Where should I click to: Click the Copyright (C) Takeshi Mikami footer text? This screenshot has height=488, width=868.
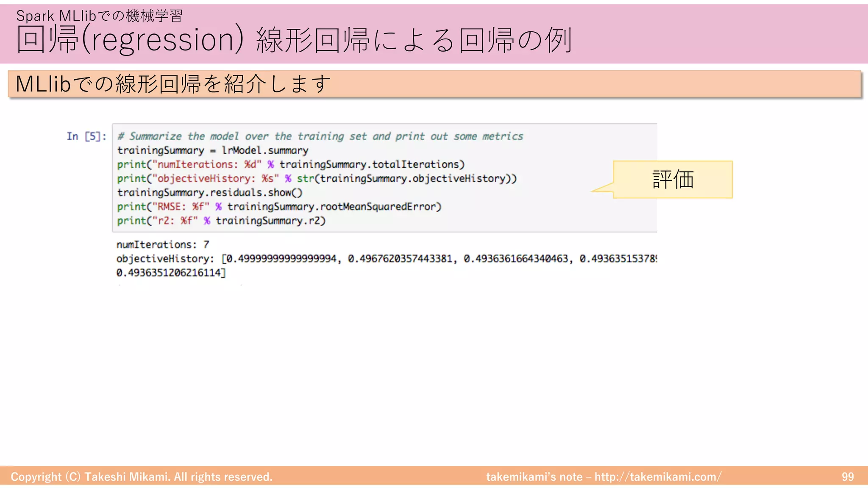(142, 477)
